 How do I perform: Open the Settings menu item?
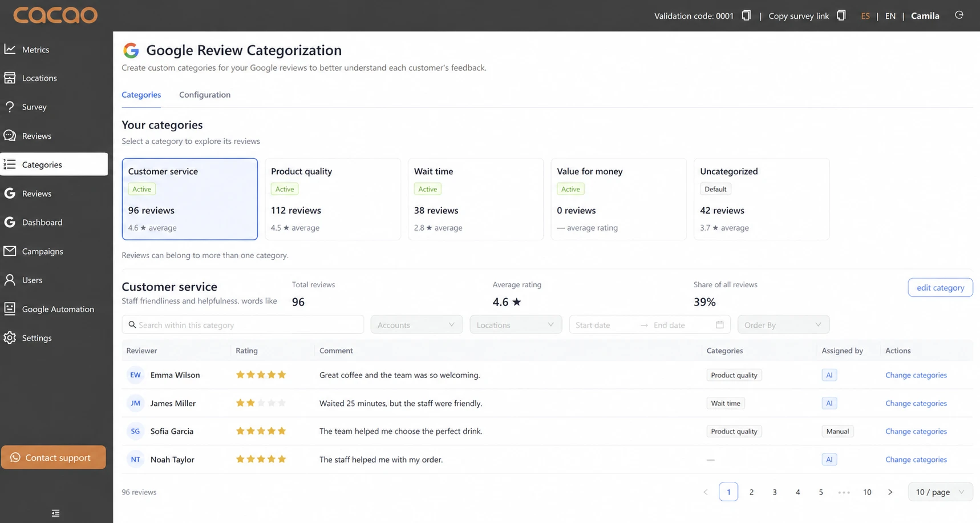point(54,337)
